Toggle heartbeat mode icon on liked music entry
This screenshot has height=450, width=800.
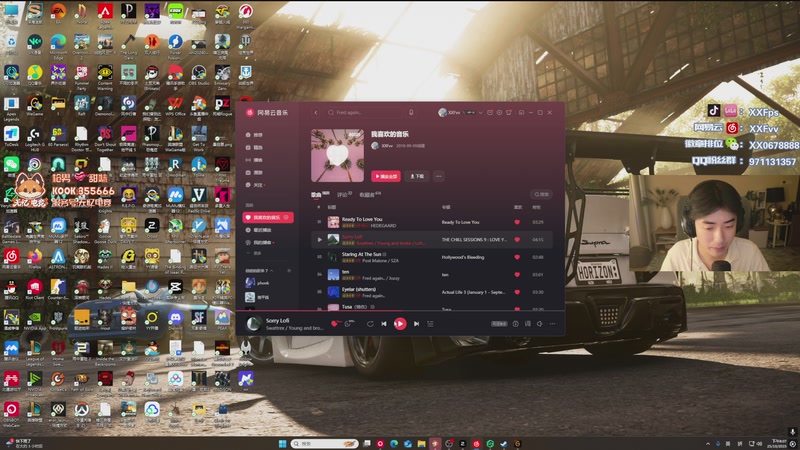pyautogui.click(x=286, y=217)
